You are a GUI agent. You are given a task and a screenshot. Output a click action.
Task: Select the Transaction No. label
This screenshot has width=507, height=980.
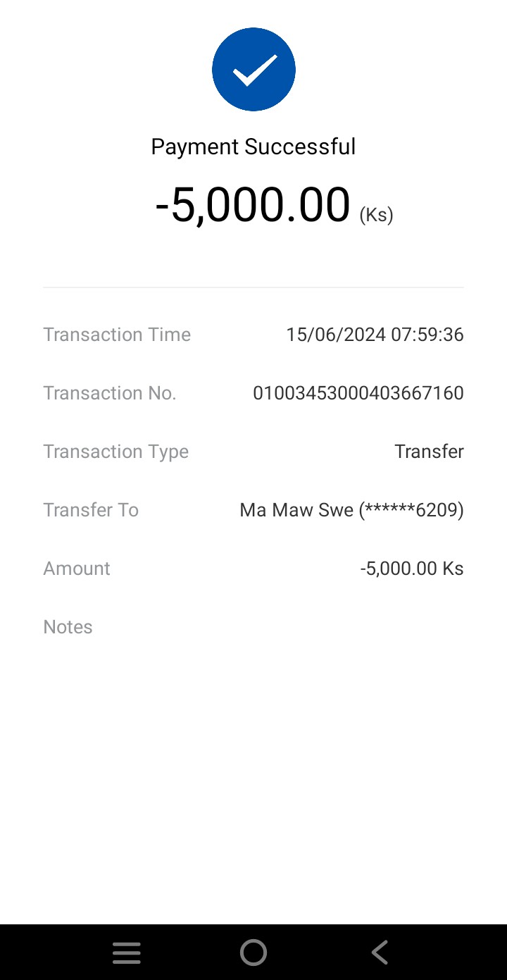tap(110, 393)
